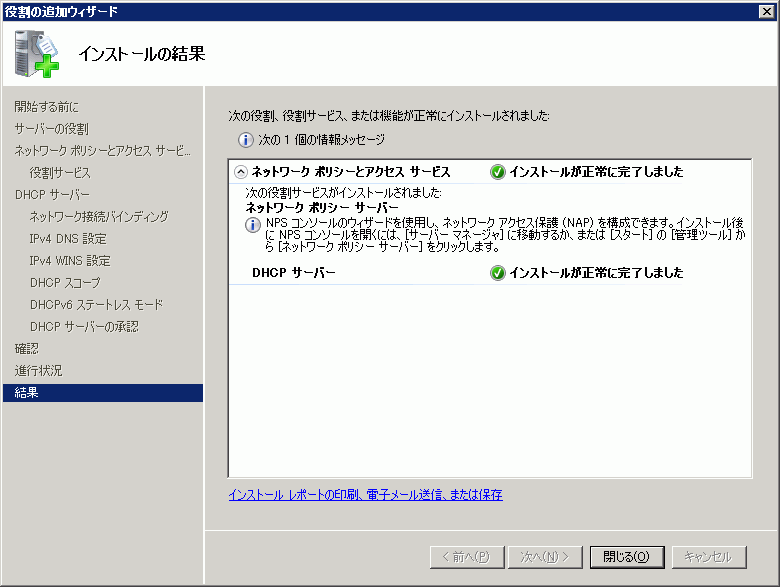Select 役割サービス in the sidebar
This screenshot has width=780, height=587.
point(60,173)
